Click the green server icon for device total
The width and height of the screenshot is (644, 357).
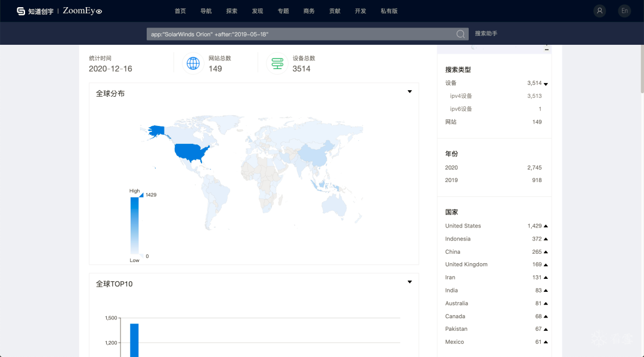point(277,63)
